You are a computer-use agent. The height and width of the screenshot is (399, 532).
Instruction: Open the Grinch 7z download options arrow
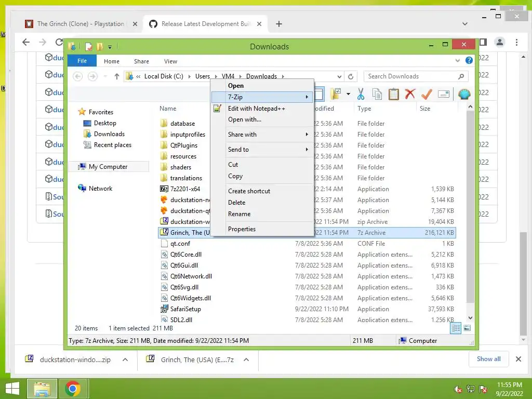click(246, 360)
